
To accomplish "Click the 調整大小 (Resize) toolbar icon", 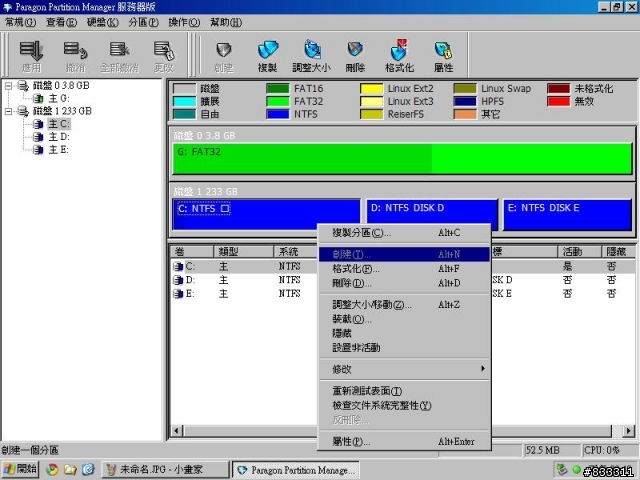I will [x=312, y=51].
